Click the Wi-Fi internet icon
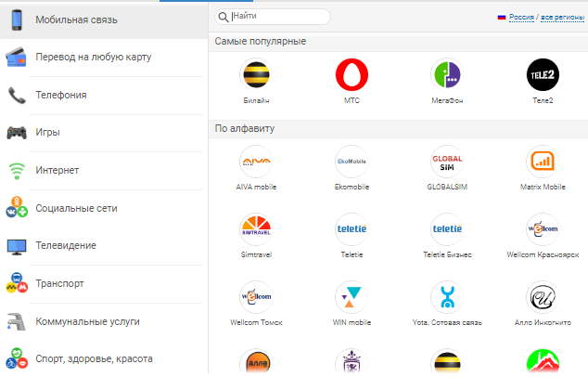588x377 pixels. coord(17,171)
